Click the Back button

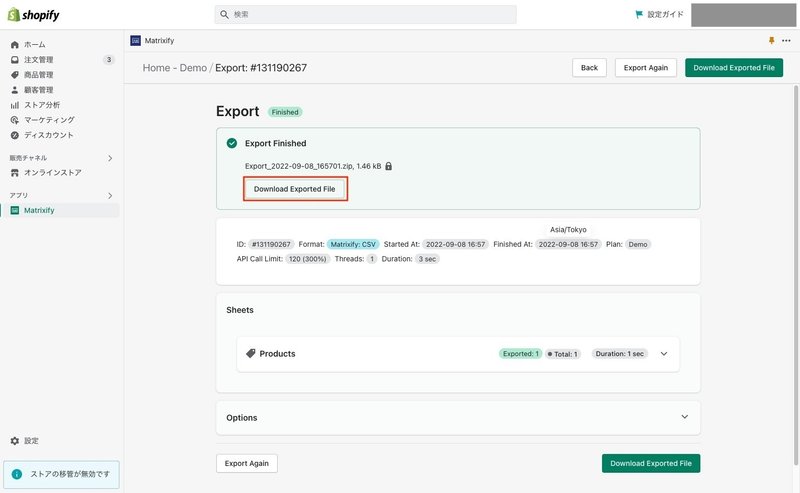point(589,68)
